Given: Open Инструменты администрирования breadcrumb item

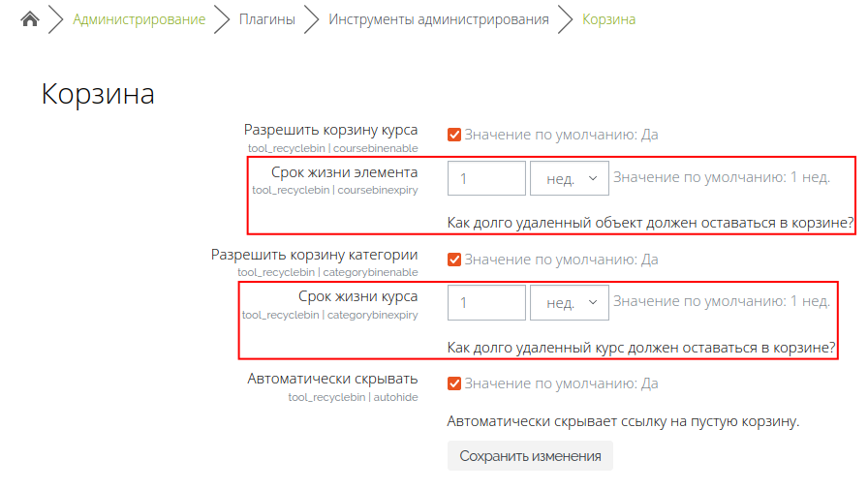Looking at the screenshot, I should [439, 19].
